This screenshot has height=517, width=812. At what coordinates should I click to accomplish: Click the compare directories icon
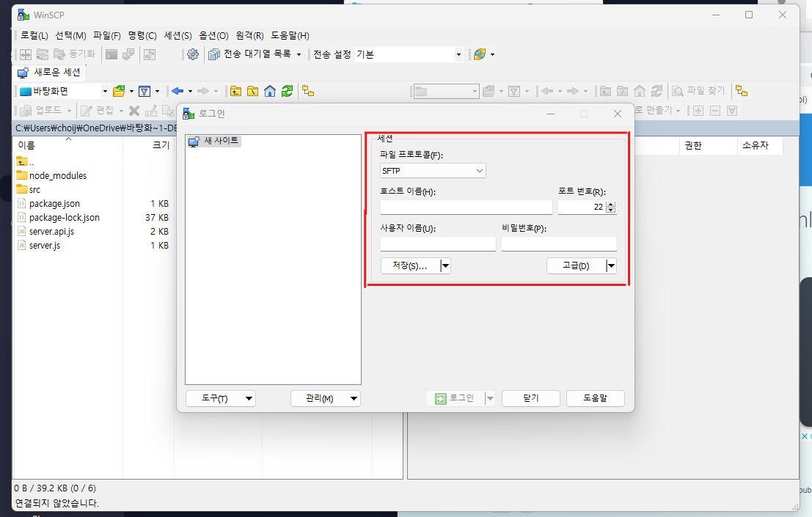click(26, 54)
